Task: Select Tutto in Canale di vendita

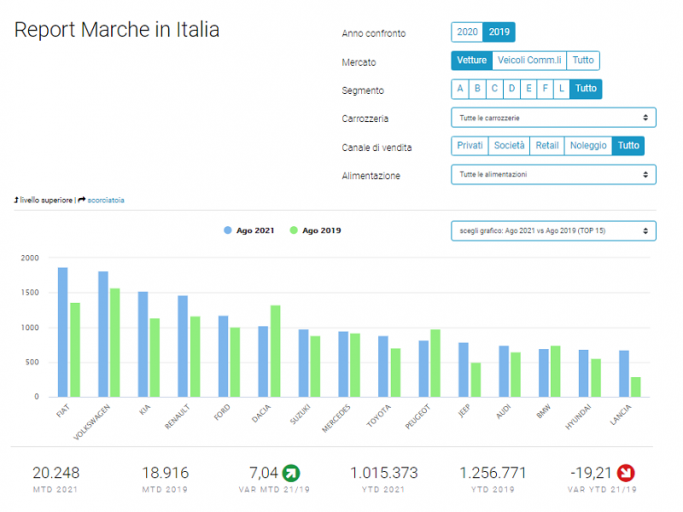Action: [x=628, y=146]
